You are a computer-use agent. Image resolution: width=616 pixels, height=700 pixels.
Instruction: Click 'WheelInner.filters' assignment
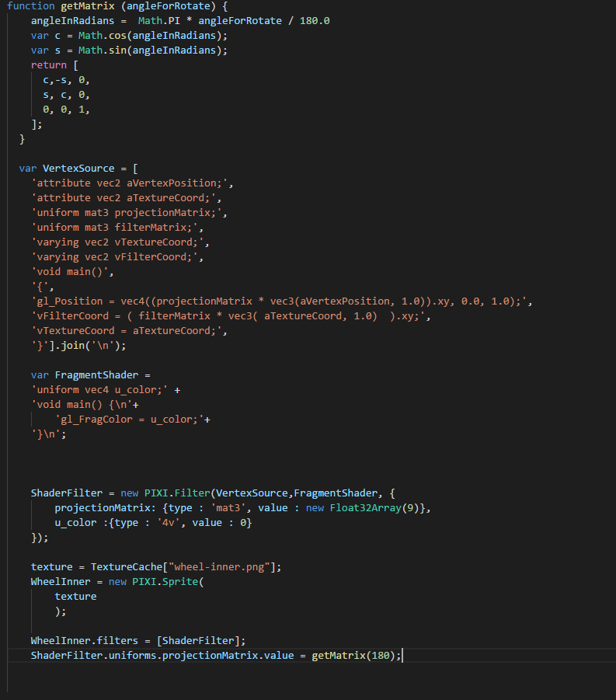pyautogui.click(x=85, y=641)
